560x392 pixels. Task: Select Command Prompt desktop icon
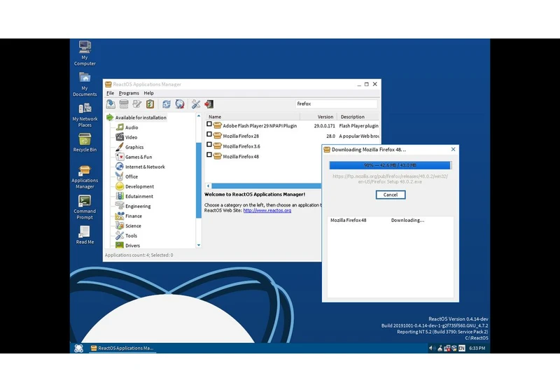click(x=85, y=207)
